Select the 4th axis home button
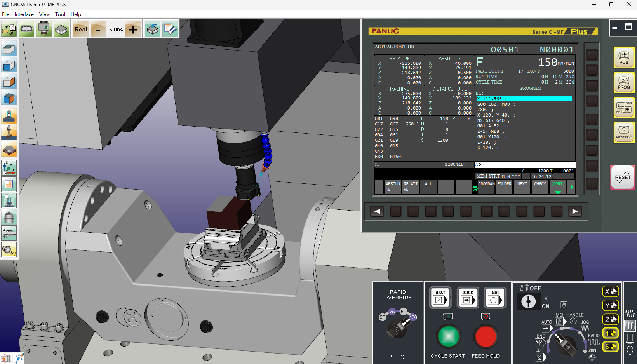 [x=611, y=333]
